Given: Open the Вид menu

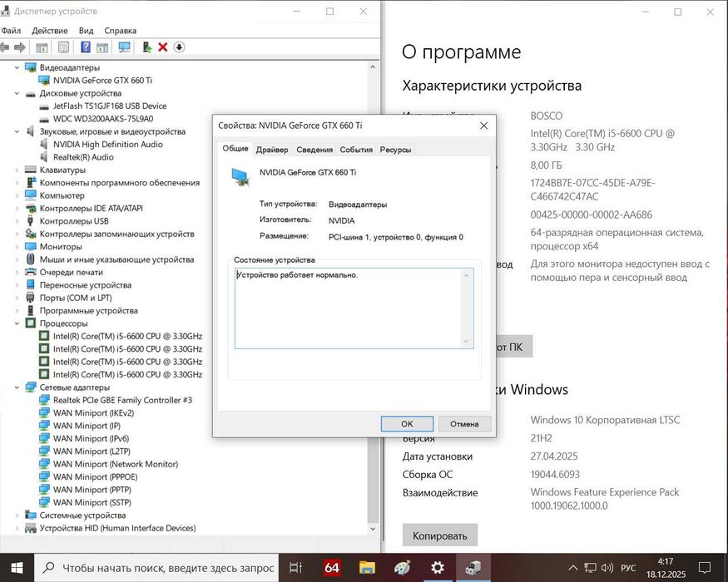Looking at the screenshot, I should click(x=86, y=31).
